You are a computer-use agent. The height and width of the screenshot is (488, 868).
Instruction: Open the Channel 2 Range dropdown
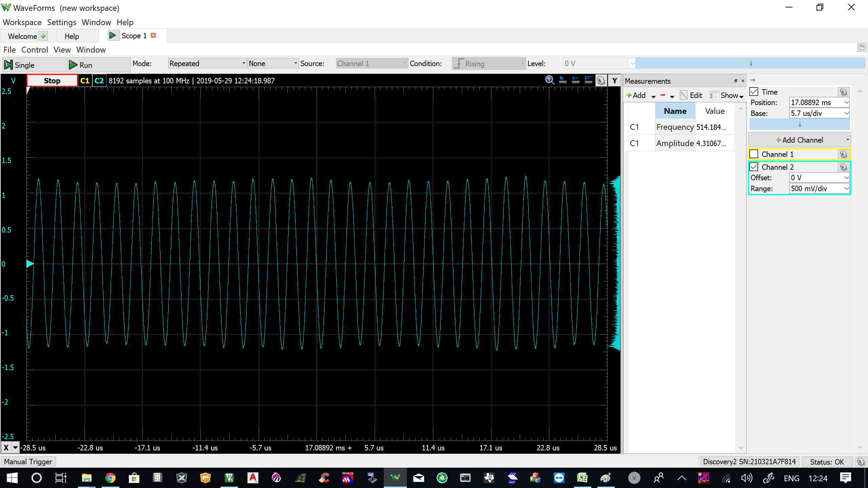846,188
